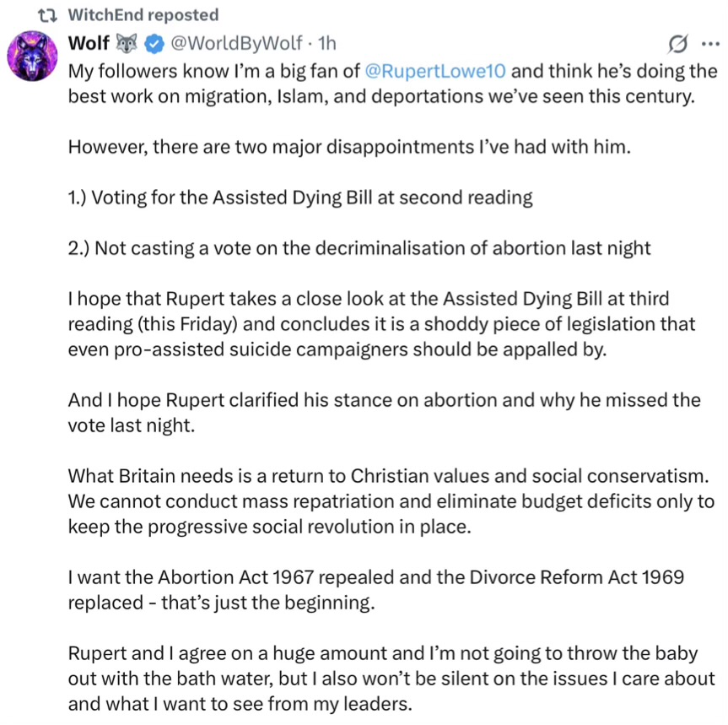Click the paragraph mentioning 'shoddy piece of legislation'
This screenshot has height=725, width=728.
pyautogui.click(x=381, y=324)
